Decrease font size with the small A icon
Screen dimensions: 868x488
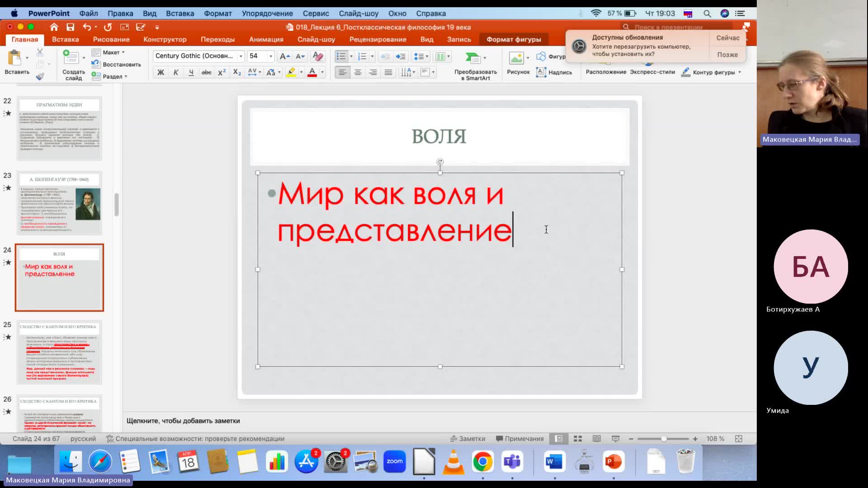[x=300, y=56]
